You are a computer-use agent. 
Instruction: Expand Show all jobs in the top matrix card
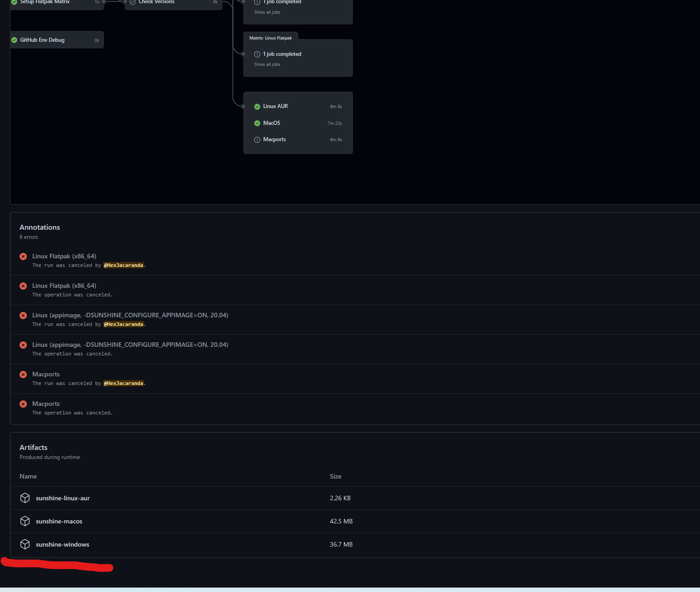pyautogui.click(x=267, y=12)
